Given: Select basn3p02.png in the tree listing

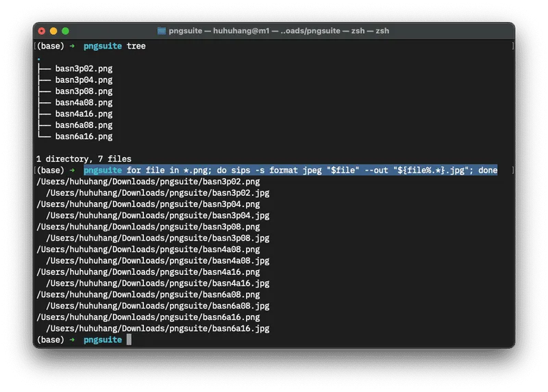Looking at the screenshot, I should (x=84, y=69).
